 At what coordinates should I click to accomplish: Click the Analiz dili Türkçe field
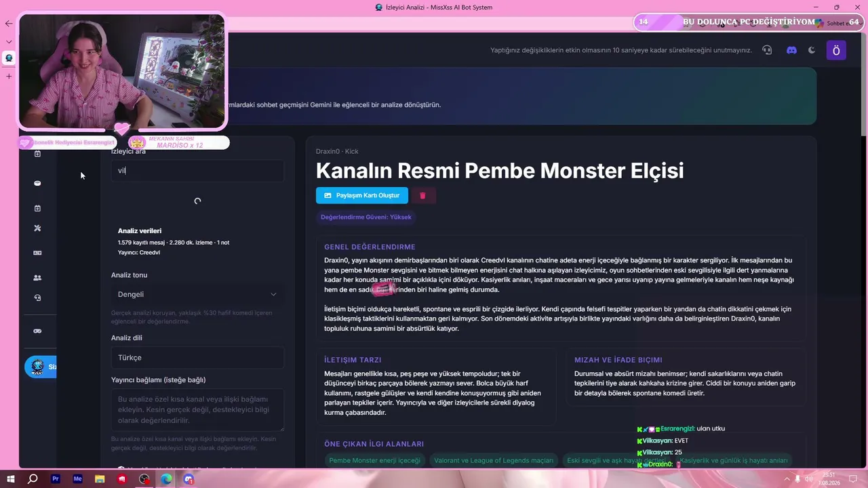[x=197, y=357]
